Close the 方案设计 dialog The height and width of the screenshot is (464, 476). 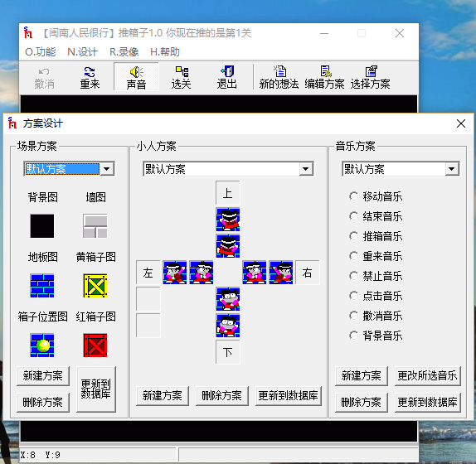461,123
